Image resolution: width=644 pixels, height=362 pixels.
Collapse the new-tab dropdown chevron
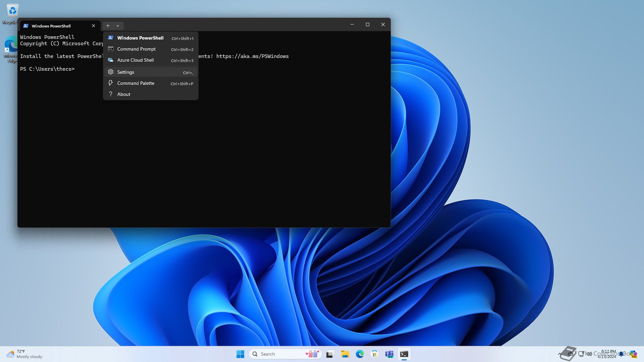coord(118,26)
